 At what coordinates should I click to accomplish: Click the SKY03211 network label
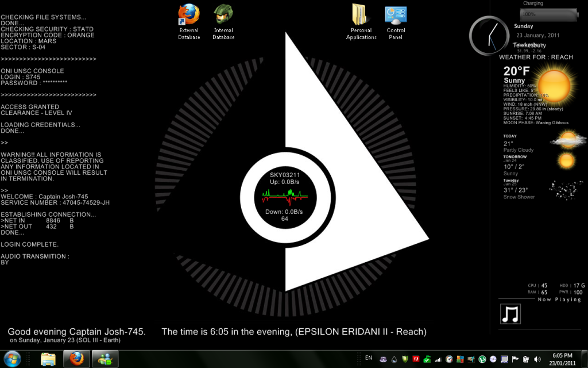click(285, 175)
